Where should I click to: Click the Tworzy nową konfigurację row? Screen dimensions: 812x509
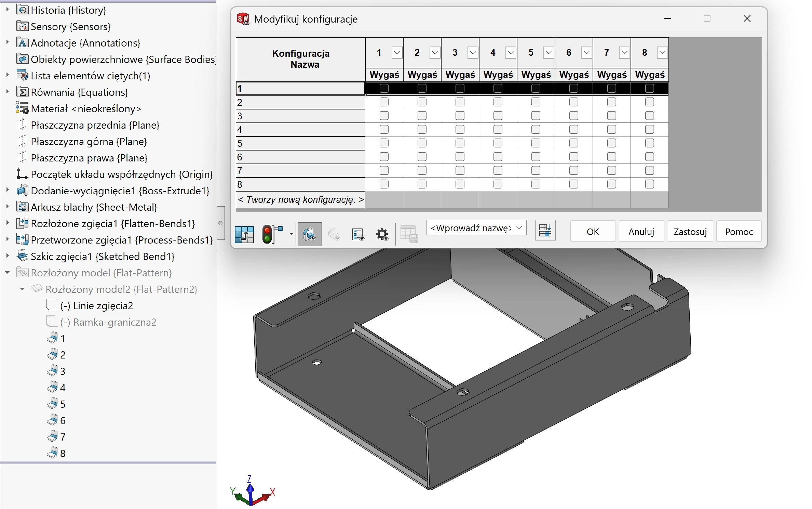[x=300, y=199]
